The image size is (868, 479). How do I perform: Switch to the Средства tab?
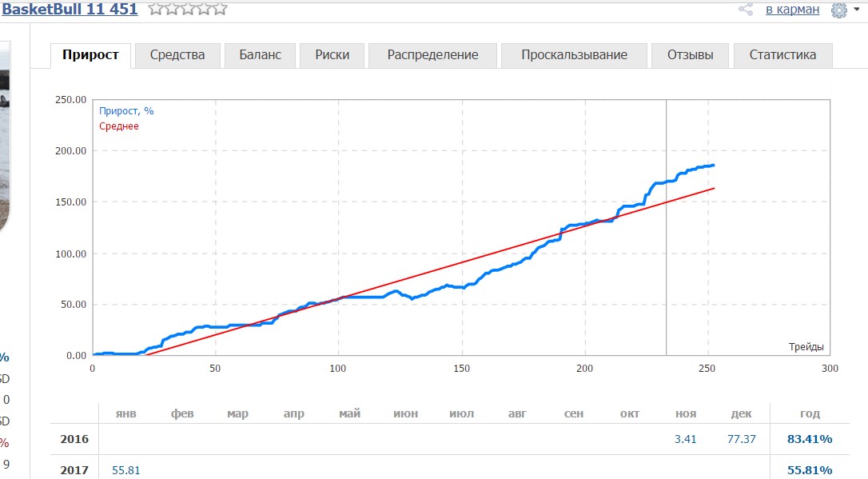(177, 55)
